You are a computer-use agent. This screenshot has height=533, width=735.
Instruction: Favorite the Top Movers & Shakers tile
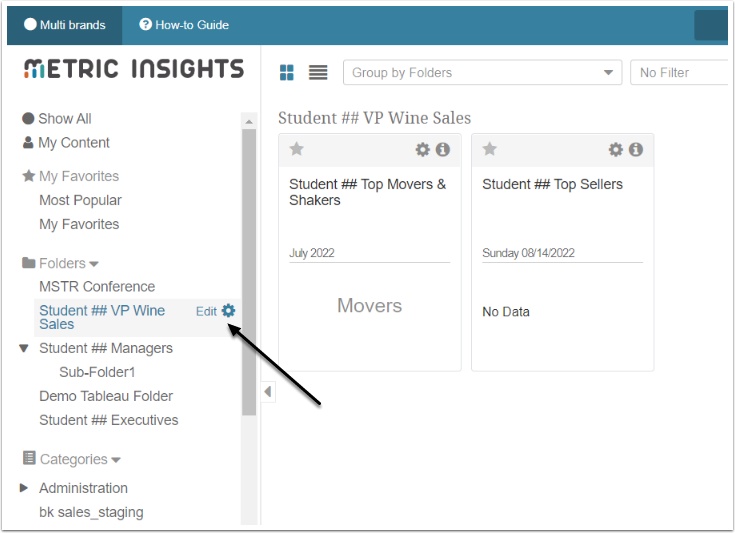tap(296, 149)
